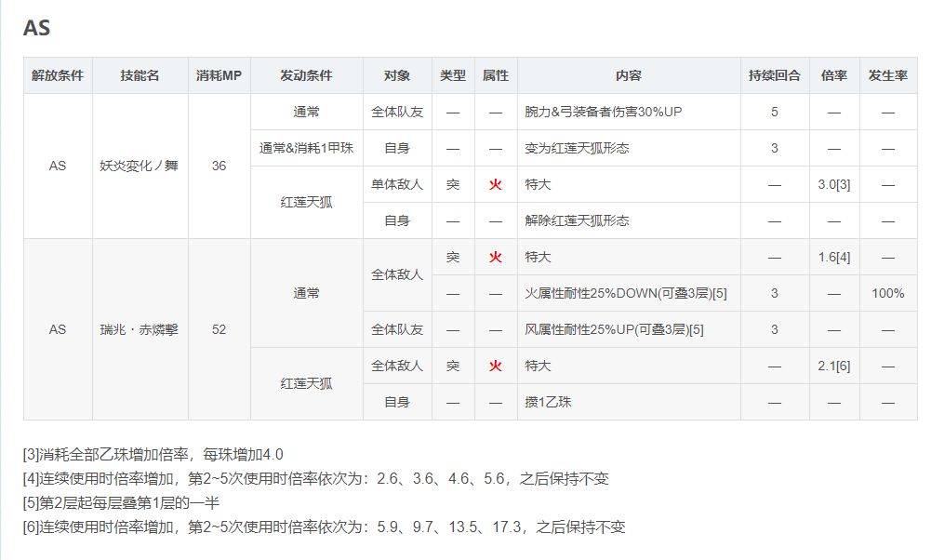Select the AS cell beside 瑞兆・赤燐撃
Viewport: 931px width, 560px height.
point(58,329)
